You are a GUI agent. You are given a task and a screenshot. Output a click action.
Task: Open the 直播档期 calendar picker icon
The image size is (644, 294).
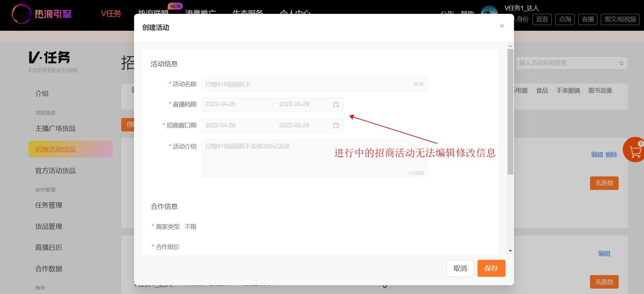click(336, 104)
